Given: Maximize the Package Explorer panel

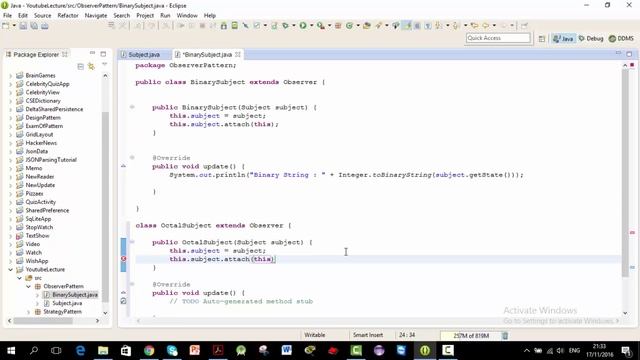Looking at the screenshot, I should (x=103, y=53).
